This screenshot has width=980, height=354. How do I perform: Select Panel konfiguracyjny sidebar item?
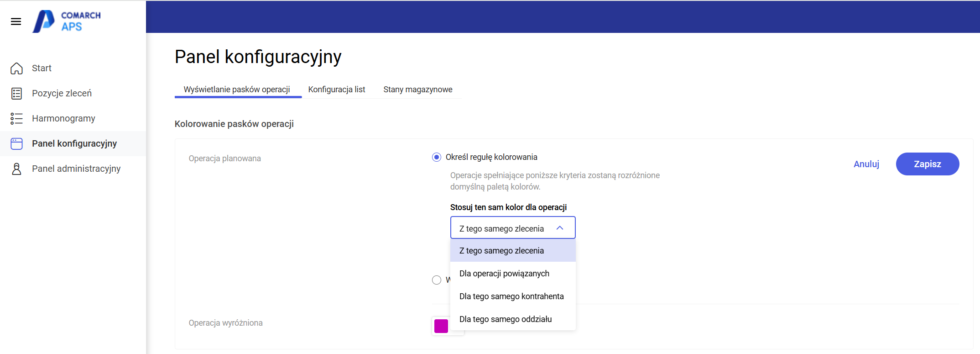point(73,143)
